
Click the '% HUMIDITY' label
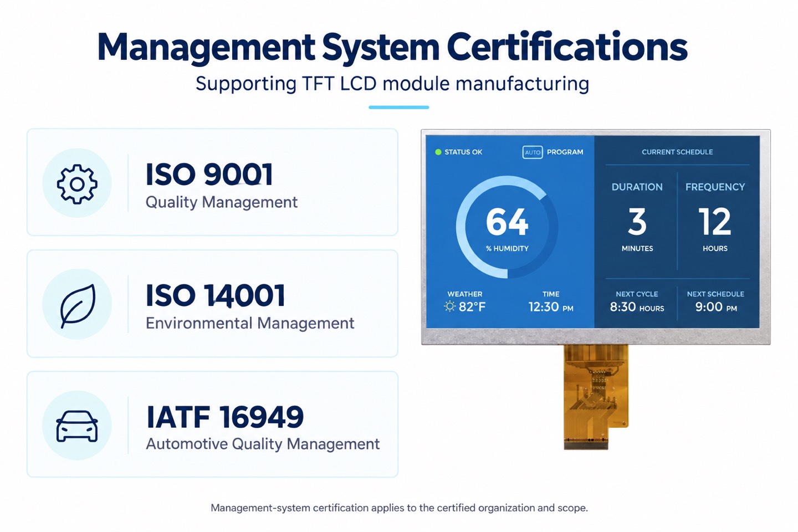click(x=507, y=249)
